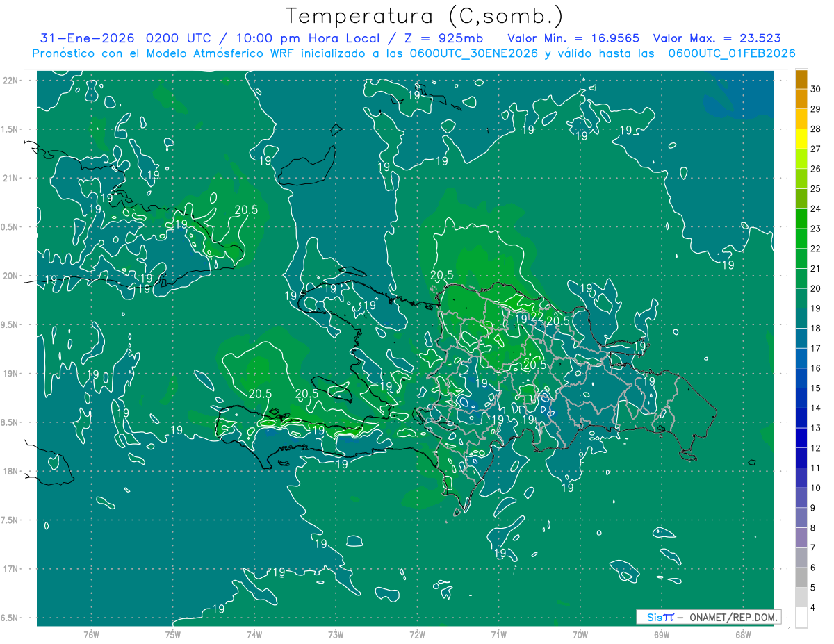The image size is (834, 644).
Task: Click the '74W' longitude axis label
Action: (254, 634)
